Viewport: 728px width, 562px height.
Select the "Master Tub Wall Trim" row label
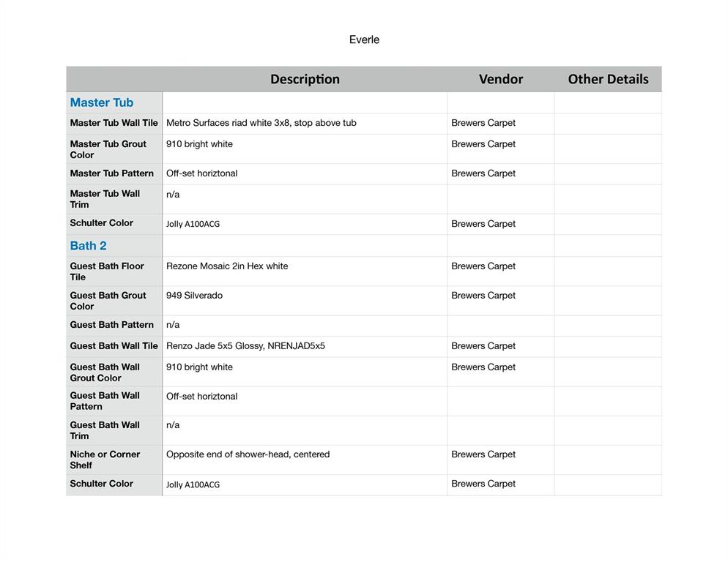105,199
